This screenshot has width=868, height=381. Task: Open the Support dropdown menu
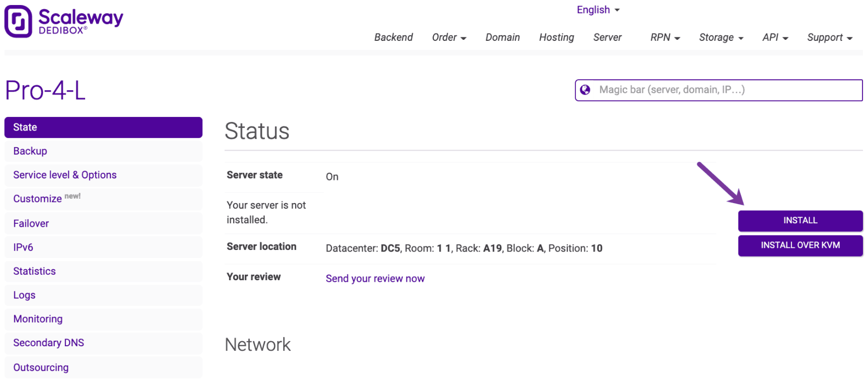(x=829, y=37)
